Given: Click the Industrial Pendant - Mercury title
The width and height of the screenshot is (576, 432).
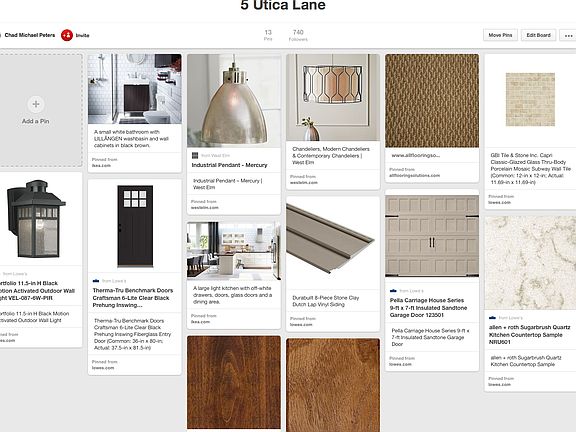Looking at the screenshot, I should click(230, 165).
